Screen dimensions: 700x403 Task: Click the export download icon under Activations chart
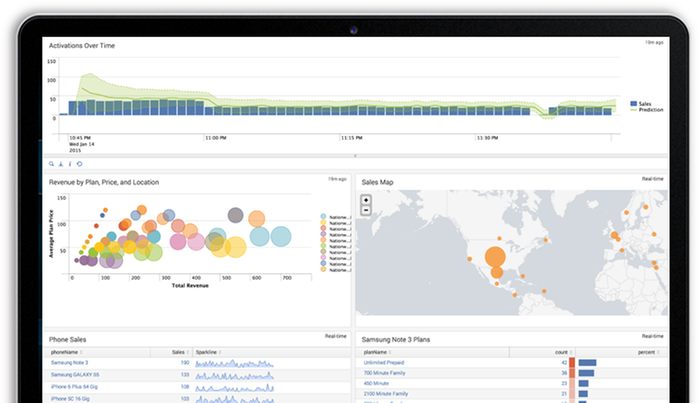point(60,163)
